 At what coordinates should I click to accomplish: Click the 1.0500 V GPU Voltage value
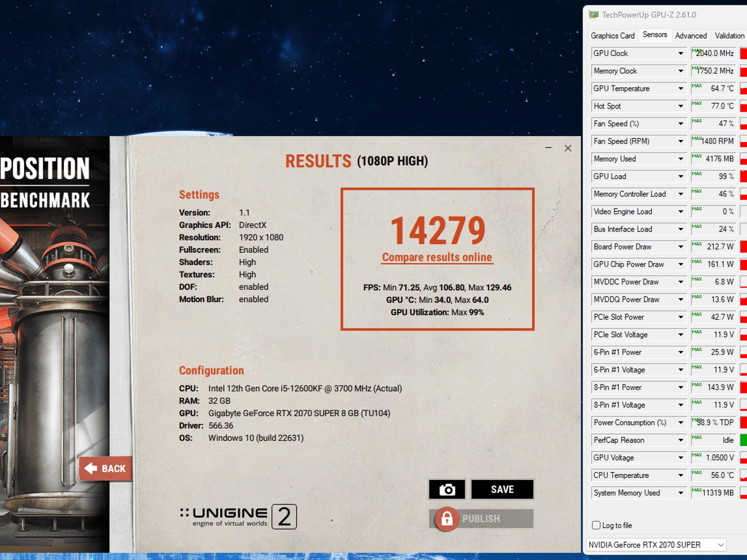tap(713, 458)
